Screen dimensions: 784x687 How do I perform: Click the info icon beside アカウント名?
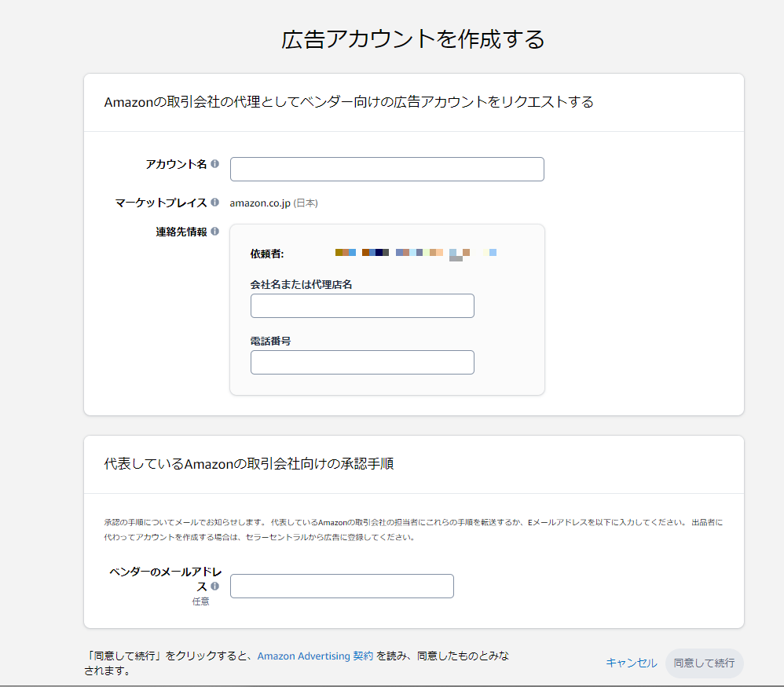(214, 164)
